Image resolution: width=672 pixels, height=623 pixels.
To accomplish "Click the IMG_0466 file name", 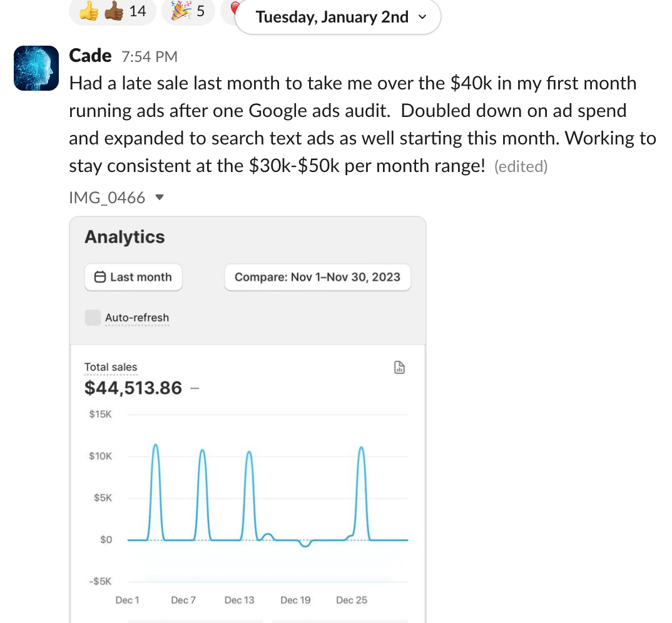I will [107, 198].
